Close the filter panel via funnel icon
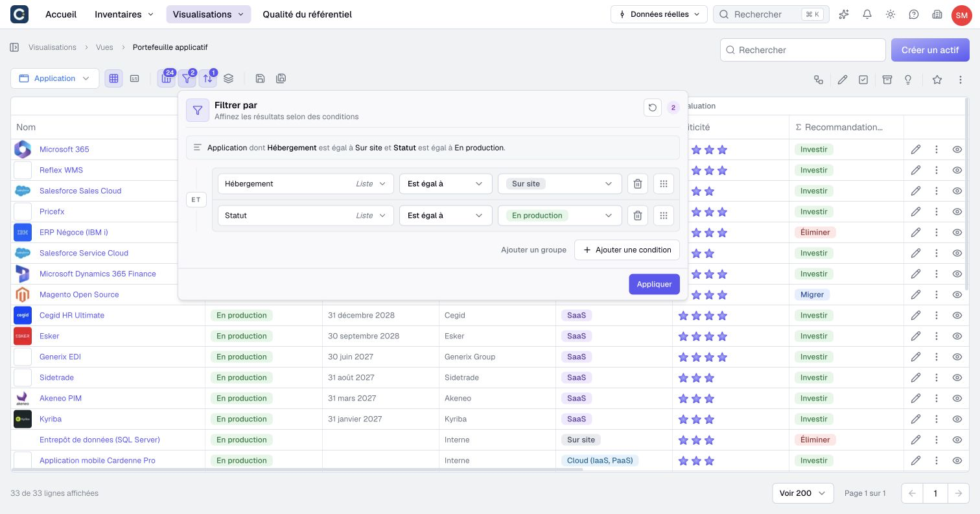The width and height of the screenshot is (980, 514). 187,78
